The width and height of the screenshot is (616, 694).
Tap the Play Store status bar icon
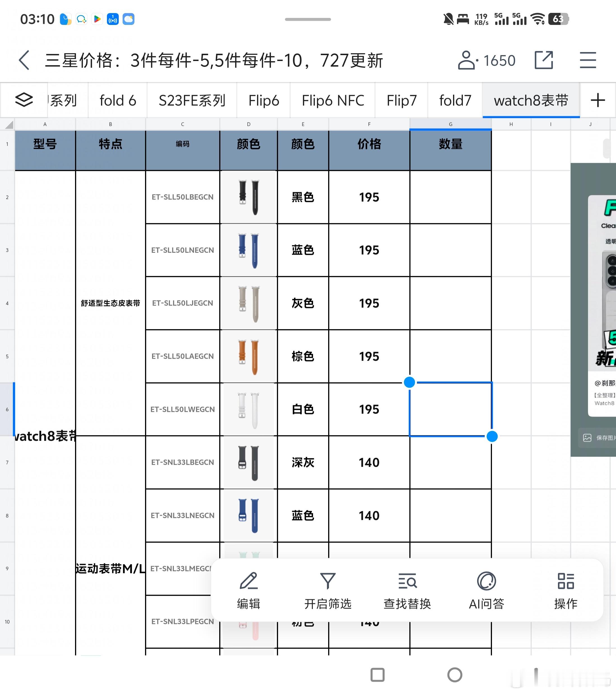click(97, 19)
